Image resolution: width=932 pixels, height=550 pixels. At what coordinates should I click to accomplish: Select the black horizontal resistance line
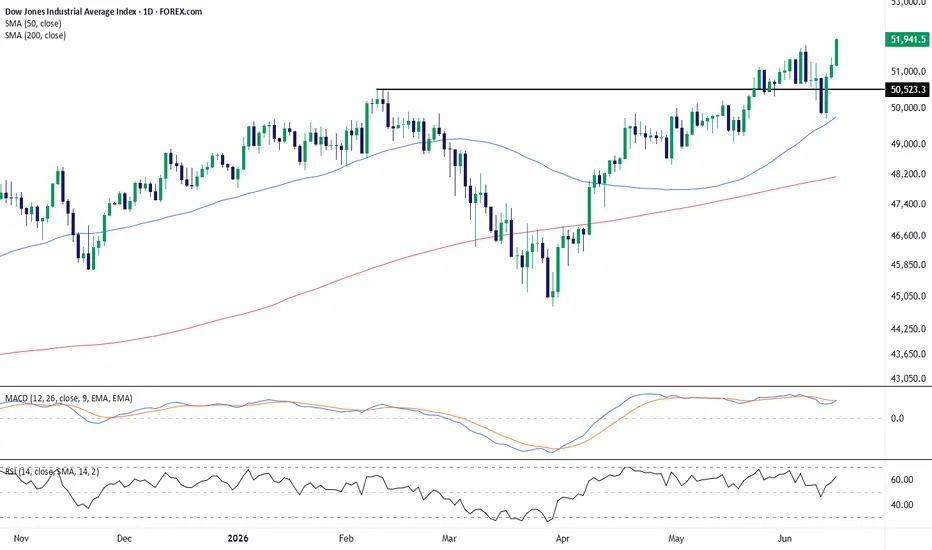630,90
